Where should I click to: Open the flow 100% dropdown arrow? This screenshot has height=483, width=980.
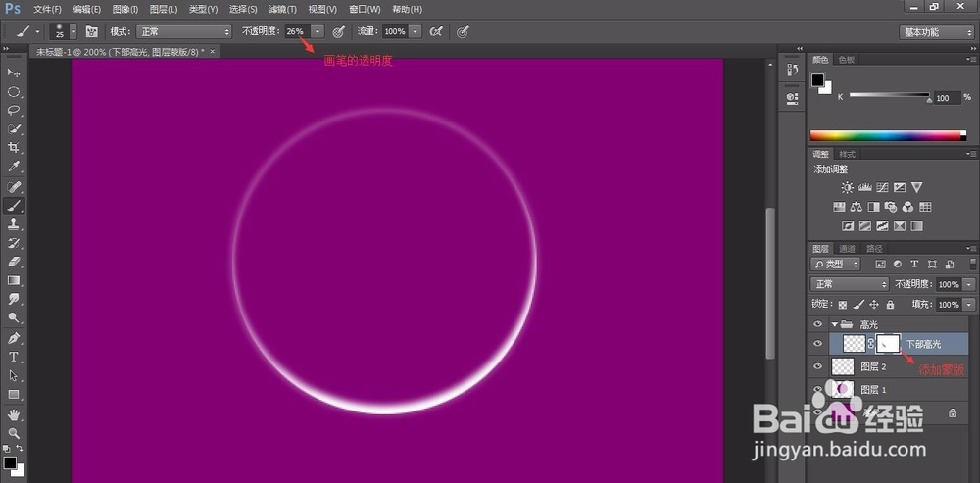click(x=415, y=31)
